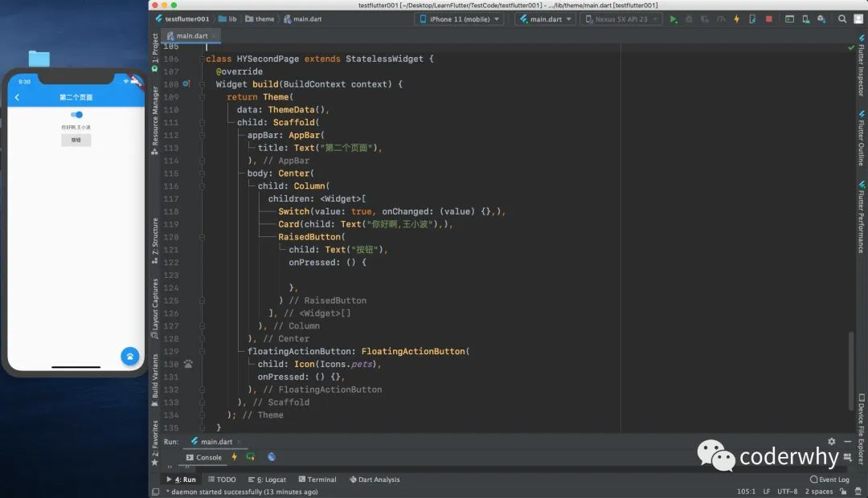Toggle fold at RaisedButton line 120
Viewport: 868px width, 498px height.
pyautogui.click(x=203, y=237)
